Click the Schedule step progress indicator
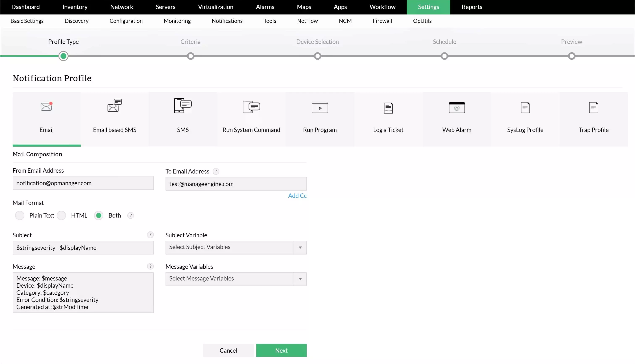Screen dimensions: 635x364 [444, 56]
